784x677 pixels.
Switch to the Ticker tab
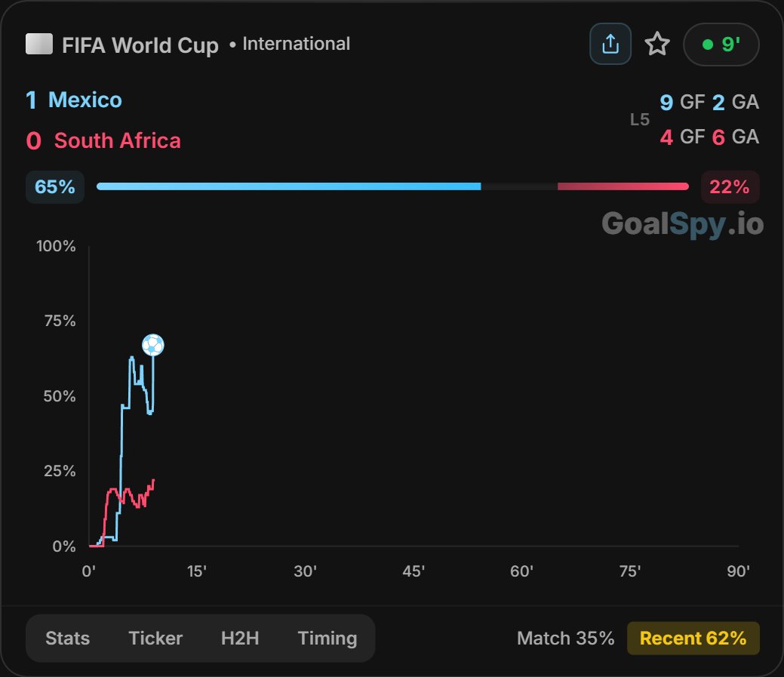pos(155,639)
